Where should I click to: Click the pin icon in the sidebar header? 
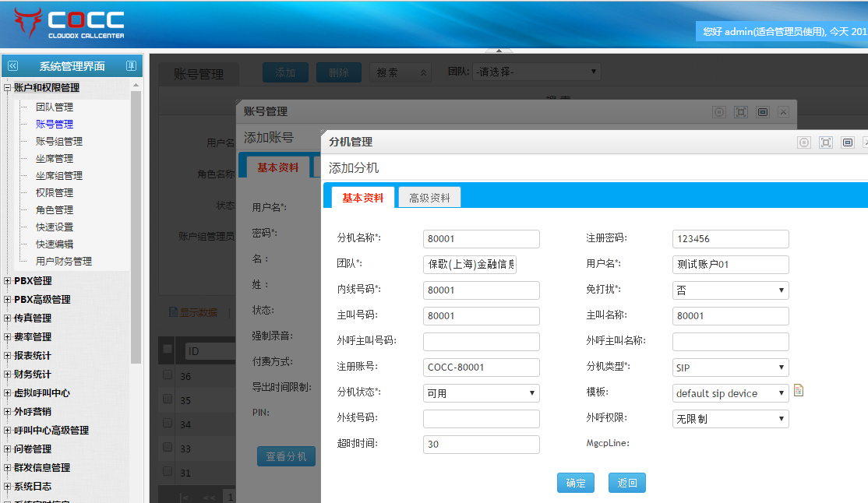click(x=131, y=66)
